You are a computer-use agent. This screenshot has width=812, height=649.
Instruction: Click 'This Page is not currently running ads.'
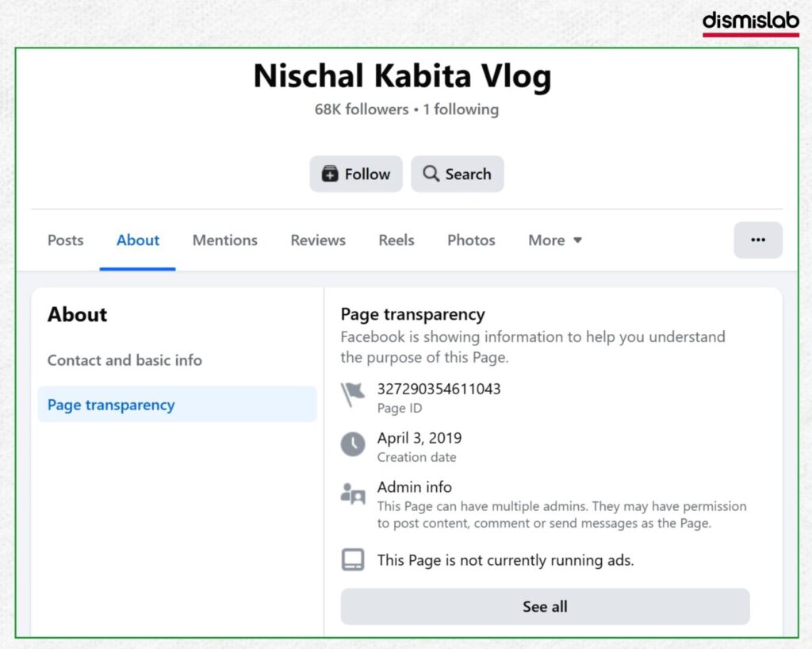click(x=505, y=560)
